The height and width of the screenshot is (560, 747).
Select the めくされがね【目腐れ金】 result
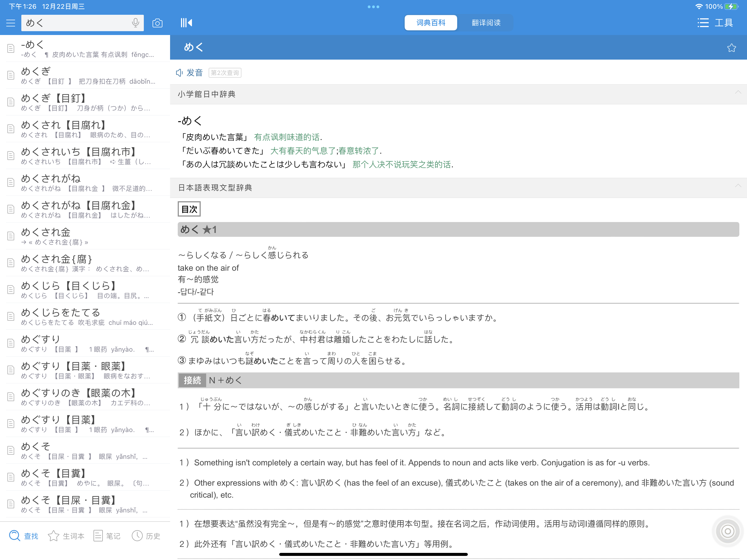click(85, 209)
